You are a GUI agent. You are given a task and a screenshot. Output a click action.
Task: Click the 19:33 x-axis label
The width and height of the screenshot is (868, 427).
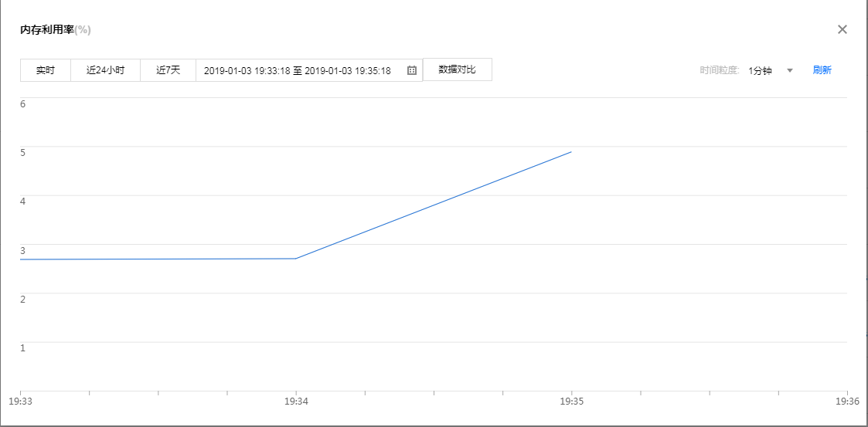click(20, 402)
